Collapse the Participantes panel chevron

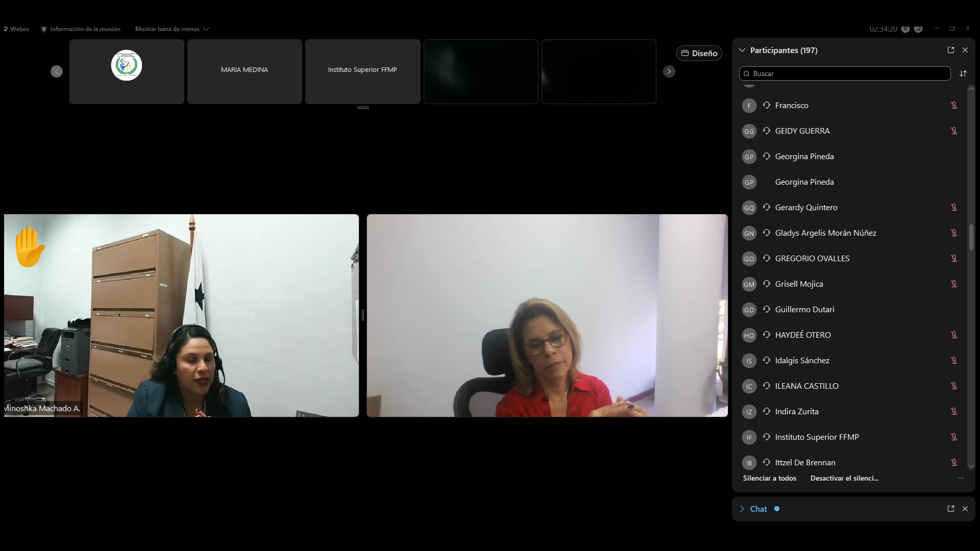(x=742, y=50)
